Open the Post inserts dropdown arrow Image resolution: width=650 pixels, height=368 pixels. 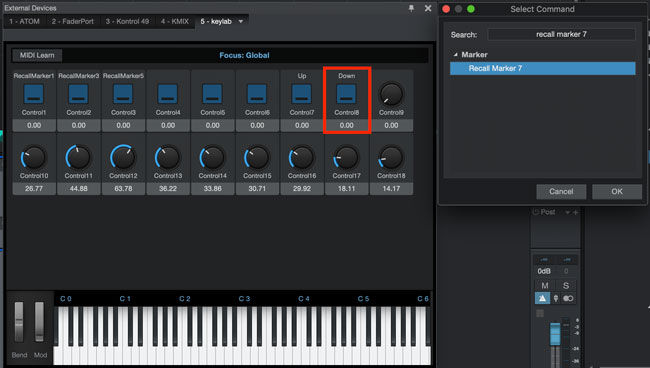click(x=567, y=213)
